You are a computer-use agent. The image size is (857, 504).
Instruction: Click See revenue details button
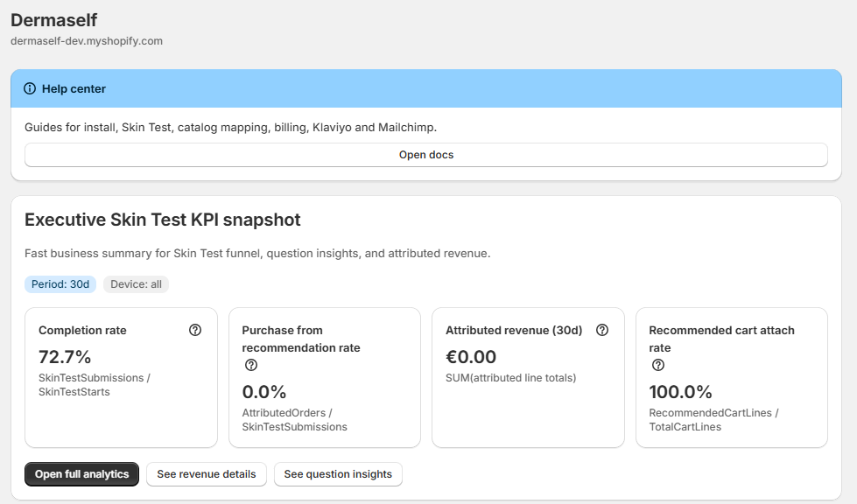206,474
